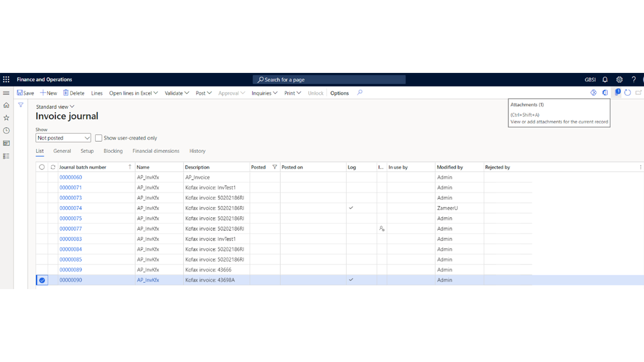The image size is (644, 362).
Task: Refresh the page icon
Action: [627, 93]
